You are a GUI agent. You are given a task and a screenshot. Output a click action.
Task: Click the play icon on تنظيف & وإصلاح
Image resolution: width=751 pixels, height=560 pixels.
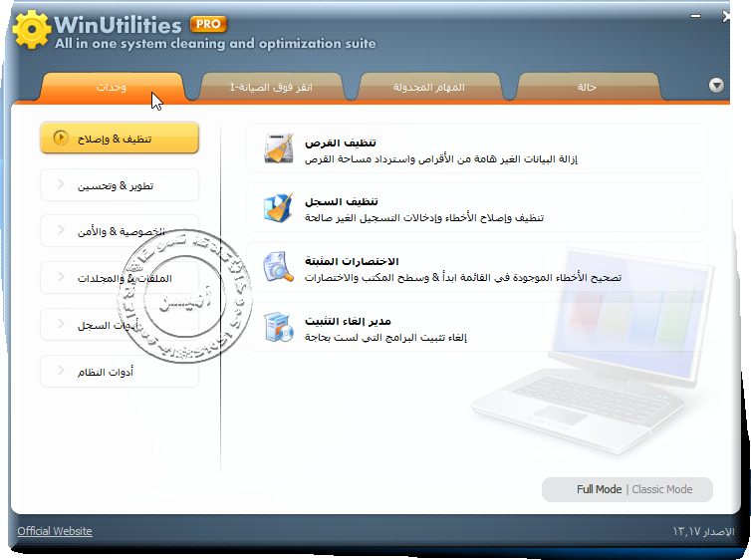click(x=61, y=138)
